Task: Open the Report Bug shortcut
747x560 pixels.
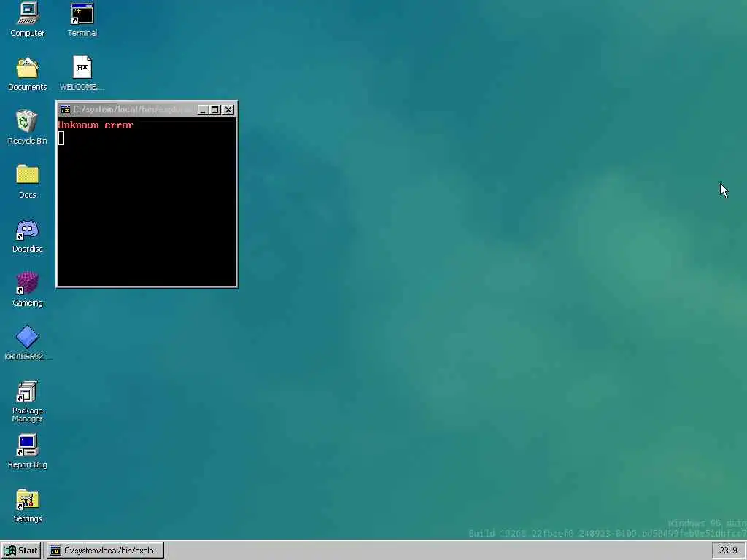Action: [x=27, y=451]
